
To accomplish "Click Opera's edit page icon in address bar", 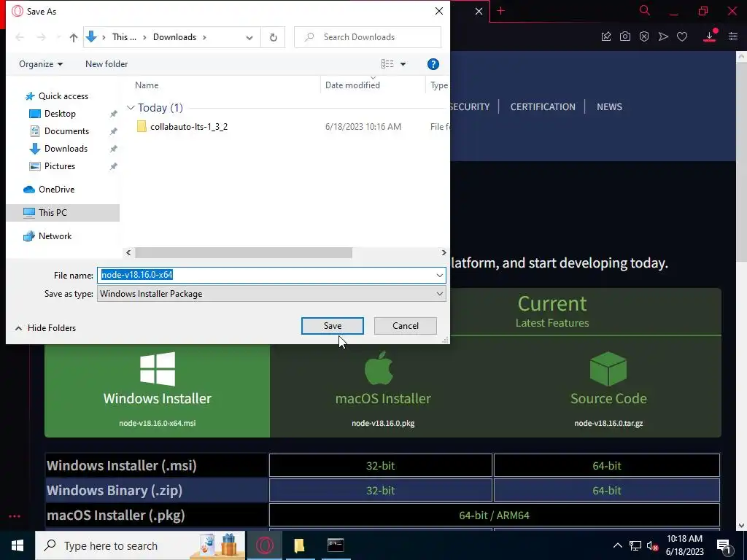I will click(606, 36).
